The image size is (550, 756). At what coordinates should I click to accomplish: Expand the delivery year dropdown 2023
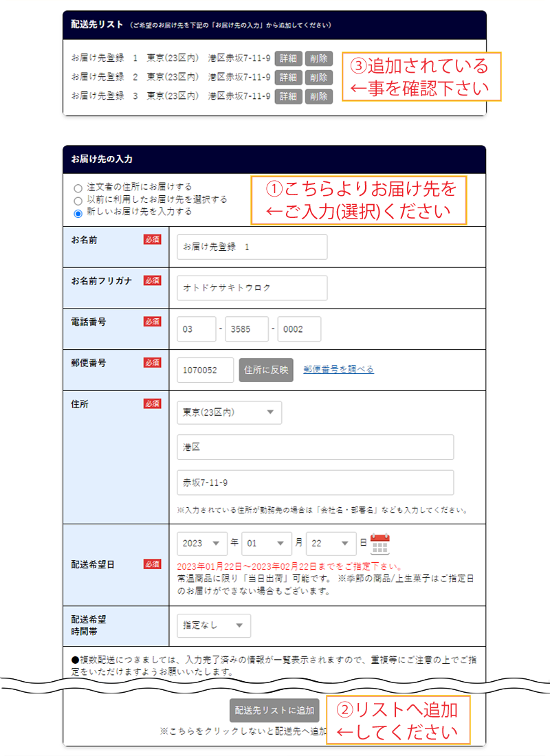(201, 543)
